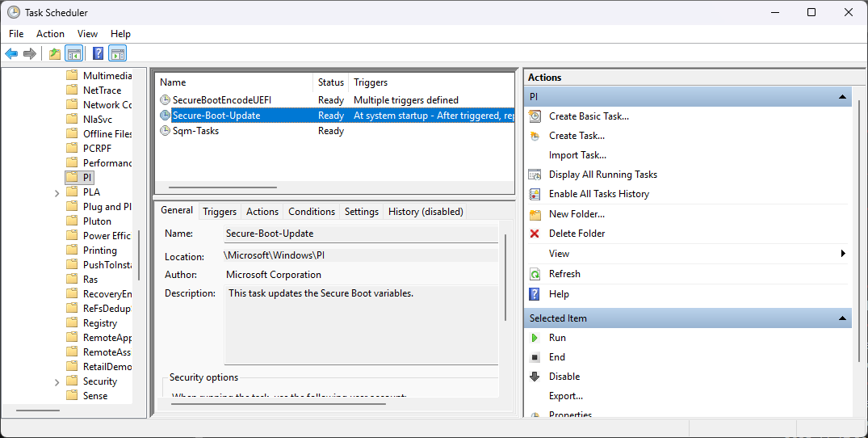Expand the PLA folder in the tree

tap(57, 193)
